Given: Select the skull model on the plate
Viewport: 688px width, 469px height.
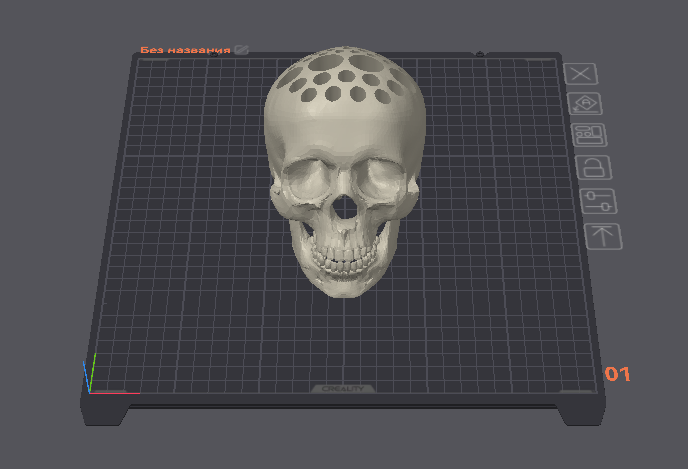Looking at the screenshot, I should [345, 172].
